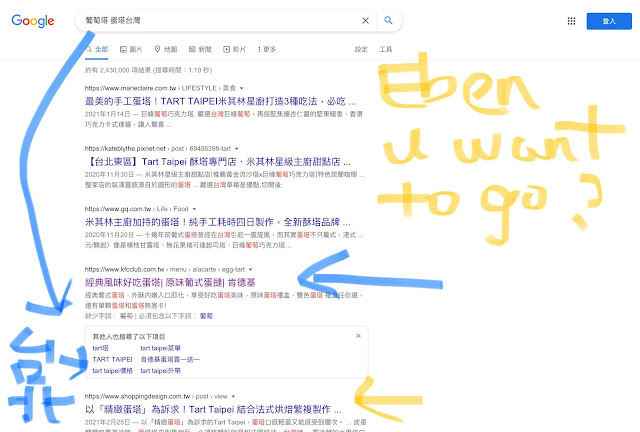The width and height of the screenshot is (640, 432).
Task: Search the suggestion tart塔
Action: point(100,348)
